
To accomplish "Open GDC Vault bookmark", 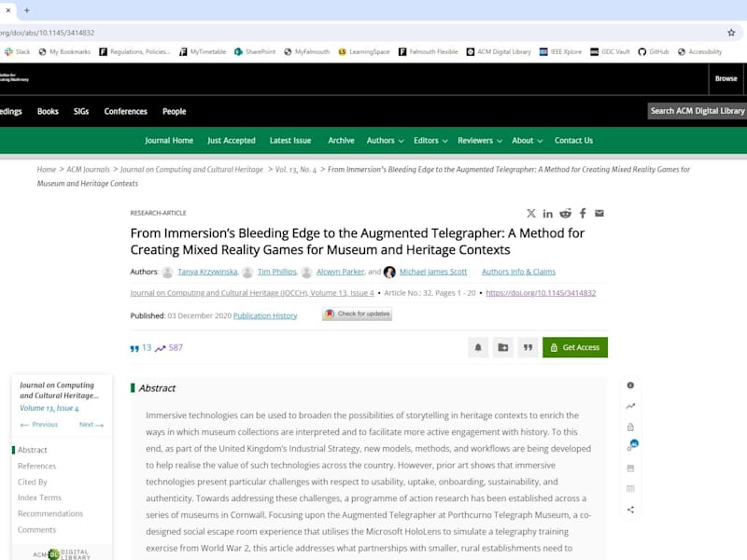I will point(611,51).
